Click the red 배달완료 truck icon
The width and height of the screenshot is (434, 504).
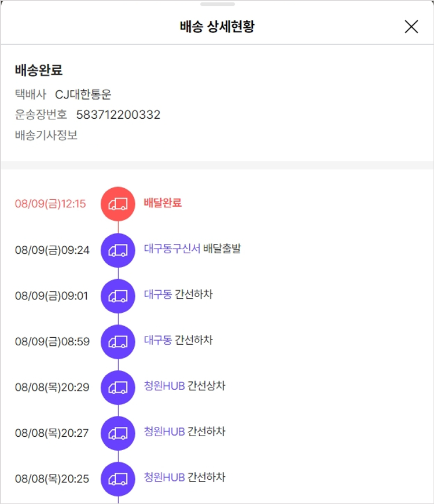[118, 204]
